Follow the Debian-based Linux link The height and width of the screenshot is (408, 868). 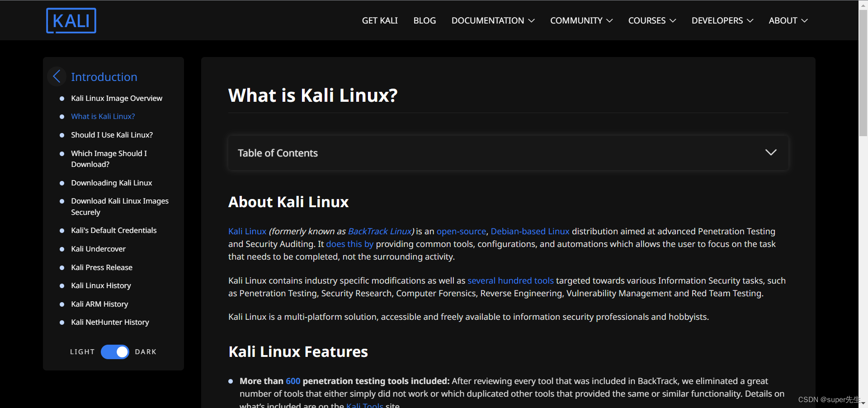530,231
